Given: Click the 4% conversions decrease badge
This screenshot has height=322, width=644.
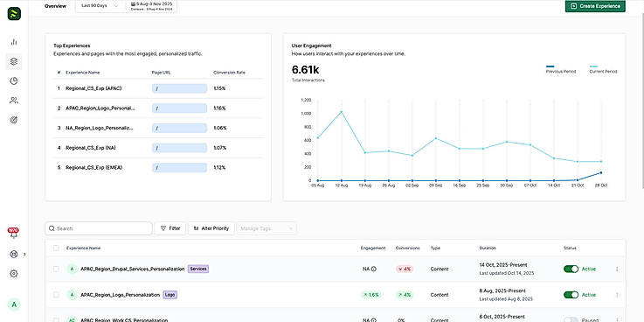Looking at the screenshot, I should [405, 269].
